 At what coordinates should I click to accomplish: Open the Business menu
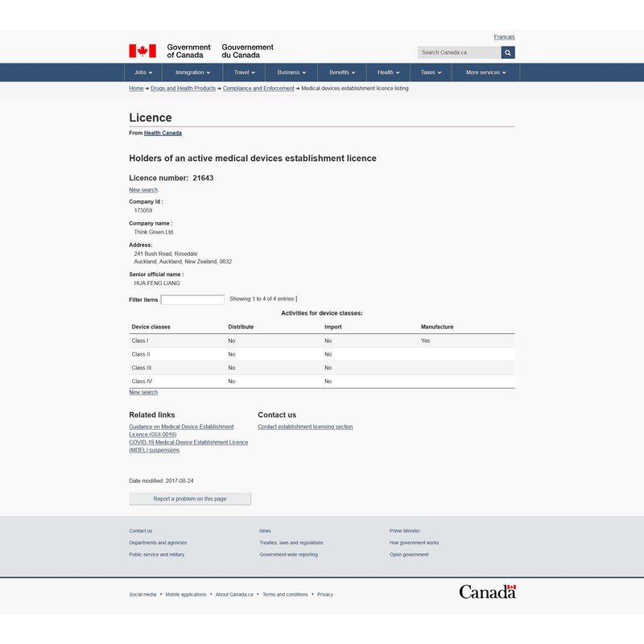(x=291, y=72)
